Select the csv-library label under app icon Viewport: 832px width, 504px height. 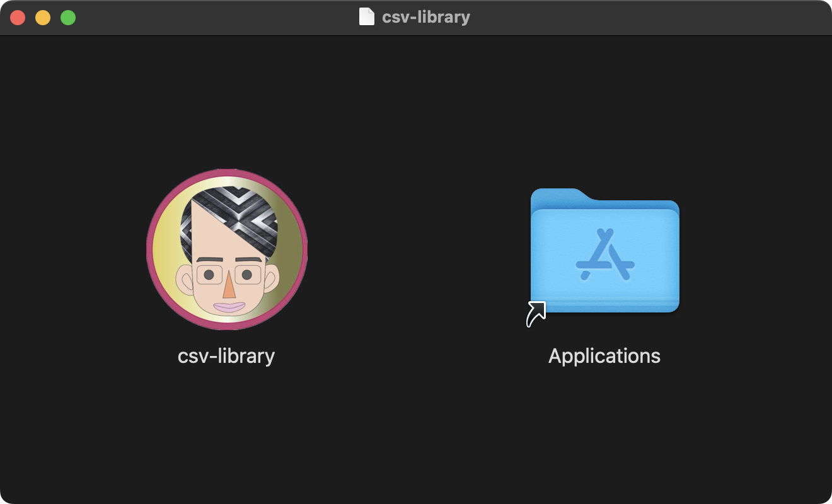[x=226, y=356]
